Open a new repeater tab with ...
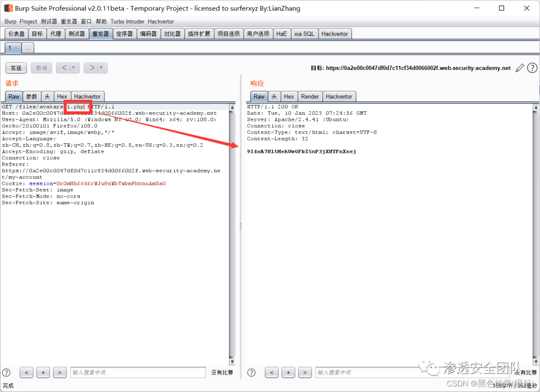The width and height of the screenshot is (540, 392). click(27, 48)
